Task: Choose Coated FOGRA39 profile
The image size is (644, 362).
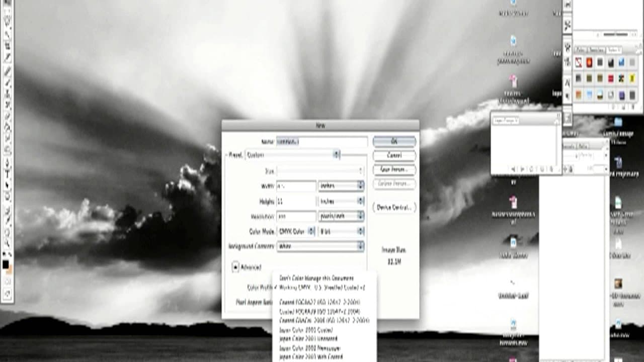Action: (319, 311)
